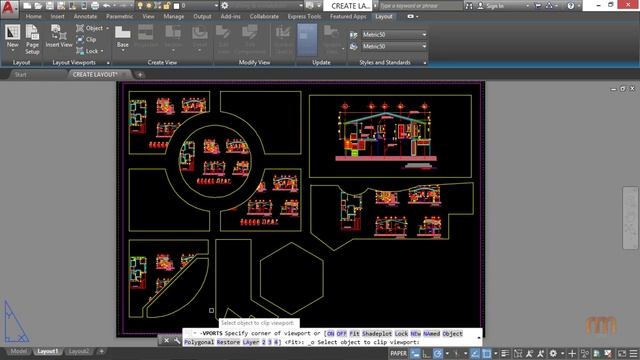
Task: Click the New layout icon in ribbon
Action: coord(12,33)
